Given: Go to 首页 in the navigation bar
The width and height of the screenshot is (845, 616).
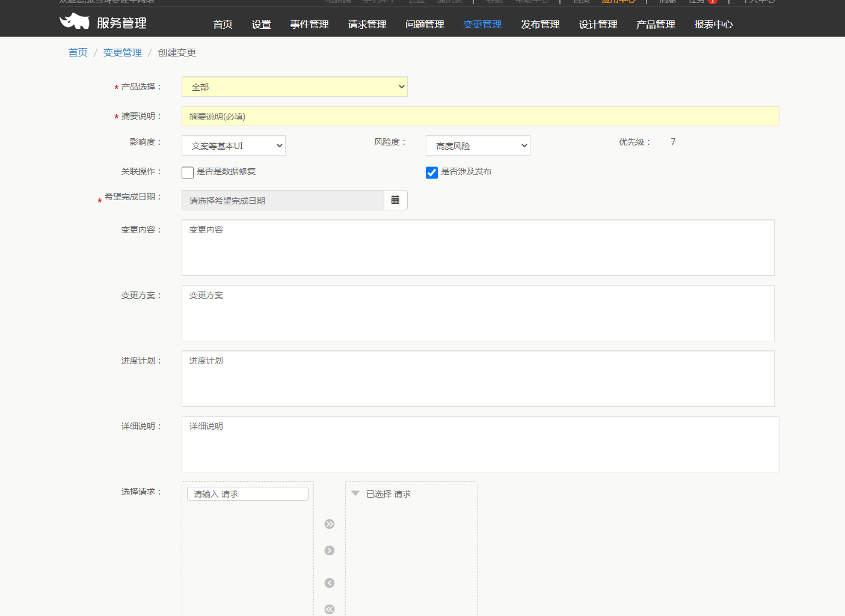Looking at the screenshot, I should click(x=223, y=24).
